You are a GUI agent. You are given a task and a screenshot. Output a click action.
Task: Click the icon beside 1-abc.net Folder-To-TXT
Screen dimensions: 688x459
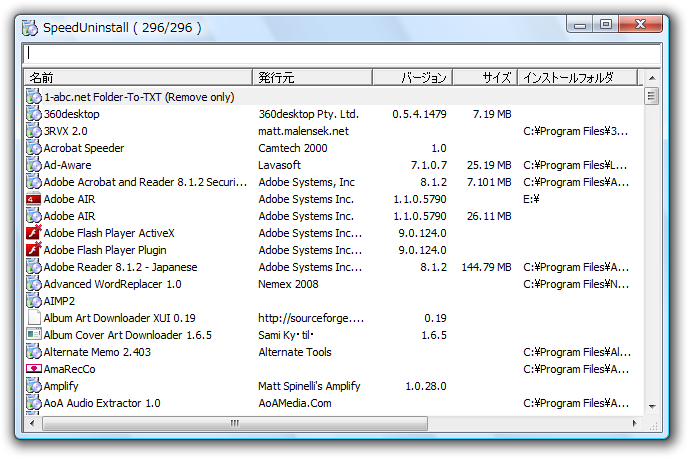click(x=34, y=97)
